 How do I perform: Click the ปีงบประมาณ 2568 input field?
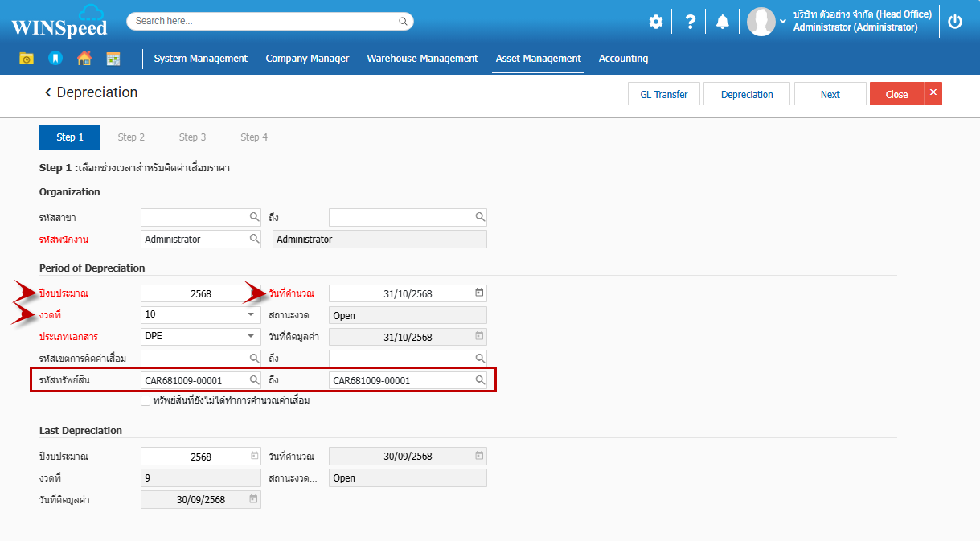pos(193,293)
